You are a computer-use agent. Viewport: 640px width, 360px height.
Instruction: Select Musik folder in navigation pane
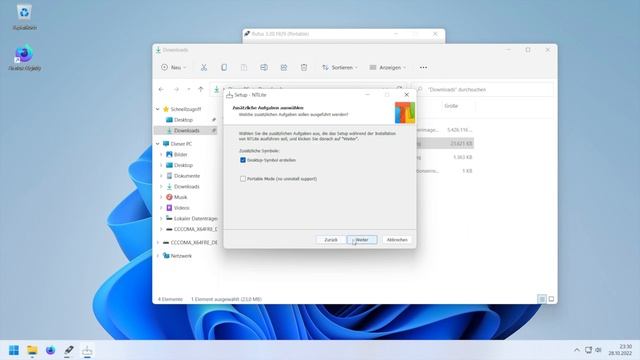[180, 197]
